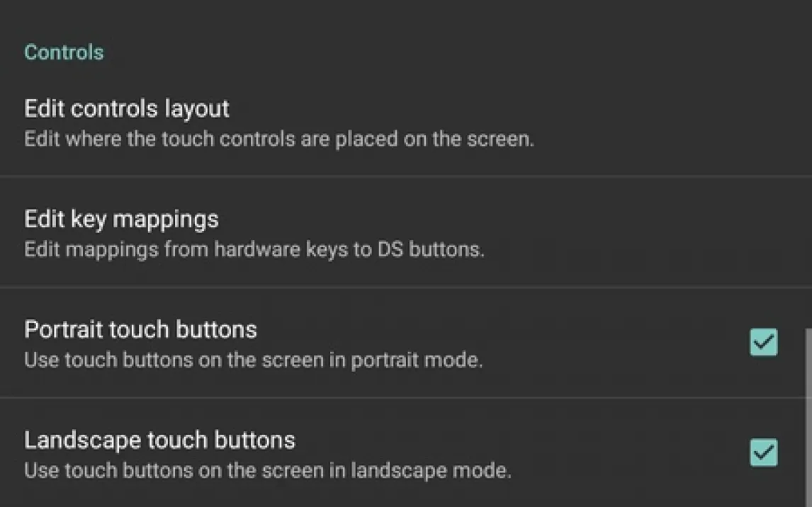Open Edit controls layout setting
Viewport: 812px width, 507px height.
click(x=406, y=123)
